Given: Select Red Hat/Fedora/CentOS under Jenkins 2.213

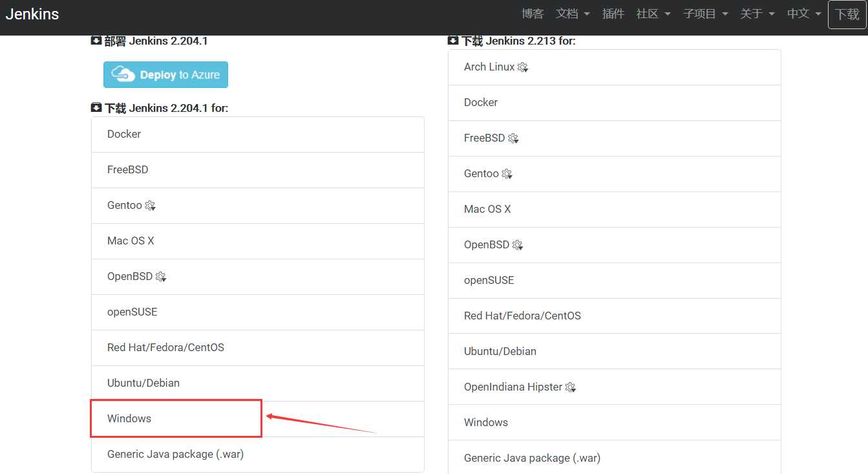Looking at the screenshot, I should (x=614, y=316).
